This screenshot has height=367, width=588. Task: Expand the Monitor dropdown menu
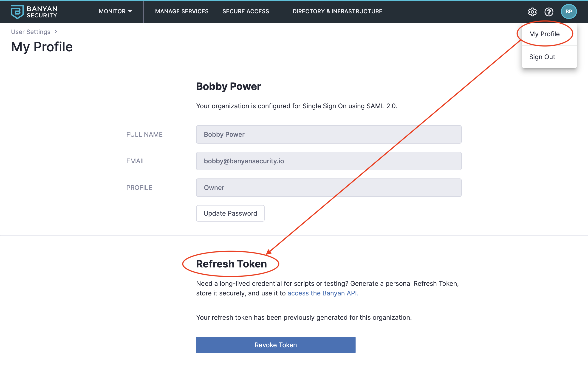(115, 11)
